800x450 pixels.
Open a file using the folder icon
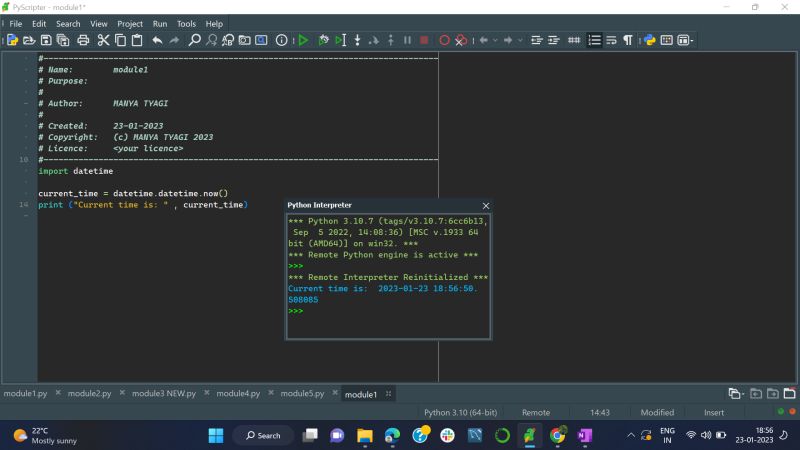pos(29,40)
